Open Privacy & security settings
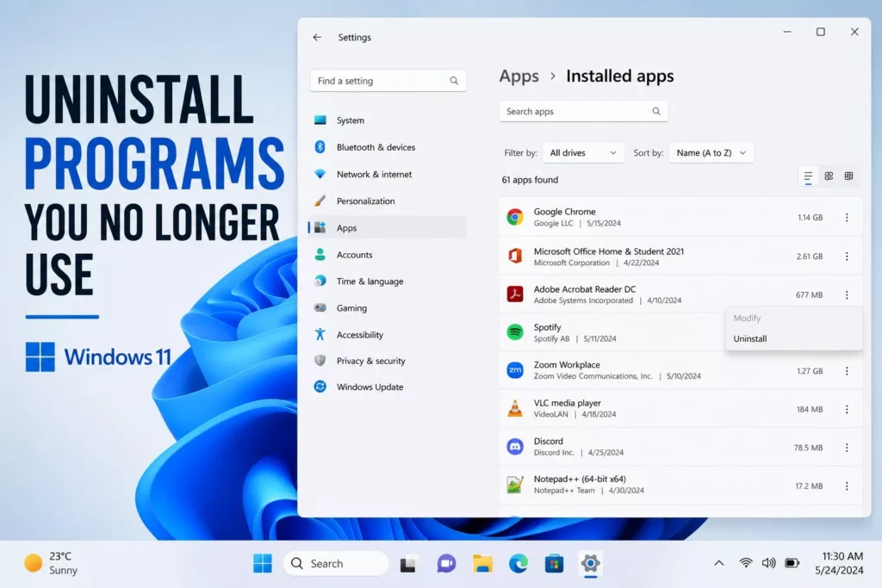Viewport: 882px width, 588px height. click(388, 361)
